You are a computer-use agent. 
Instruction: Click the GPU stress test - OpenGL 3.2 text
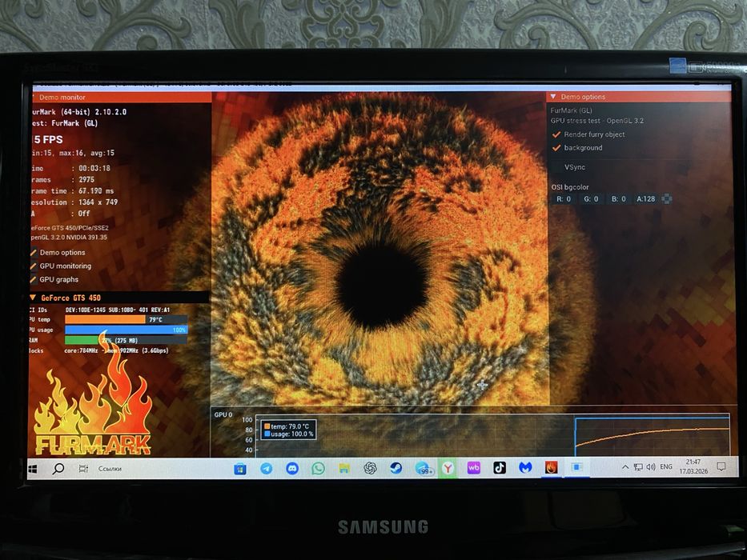[x=597, y=121]
